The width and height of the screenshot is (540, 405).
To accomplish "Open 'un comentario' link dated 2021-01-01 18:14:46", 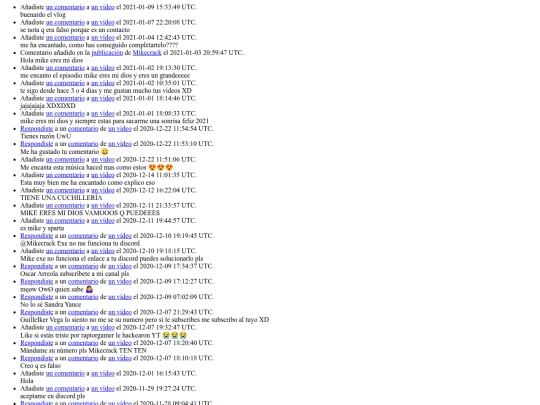I will pyautogui.click(x=65, y=98).
